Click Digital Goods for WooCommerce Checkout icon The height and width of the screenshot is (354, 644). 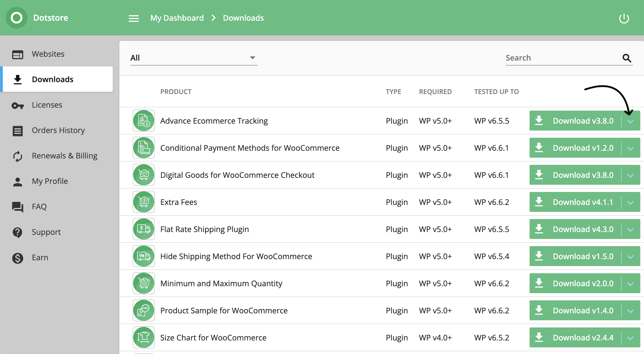pyautogui.click(x=144, y=175)
